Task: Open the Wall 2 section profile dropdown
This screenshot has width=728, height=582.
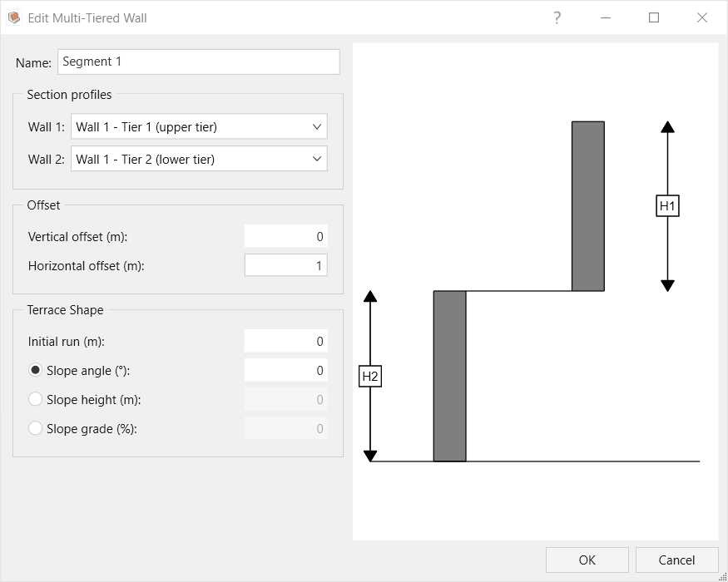Action: click(199, 159)
